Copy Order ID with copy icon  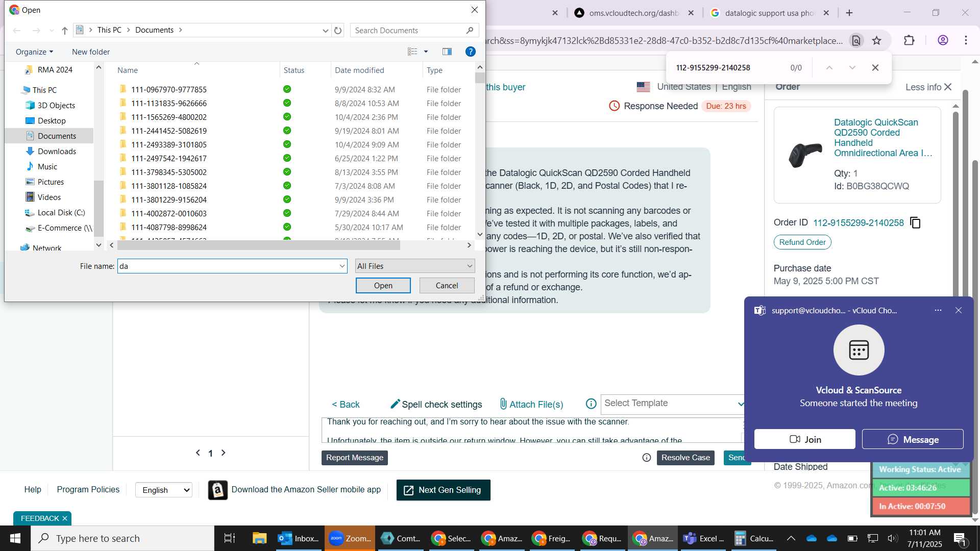click(x=916, y=223)
